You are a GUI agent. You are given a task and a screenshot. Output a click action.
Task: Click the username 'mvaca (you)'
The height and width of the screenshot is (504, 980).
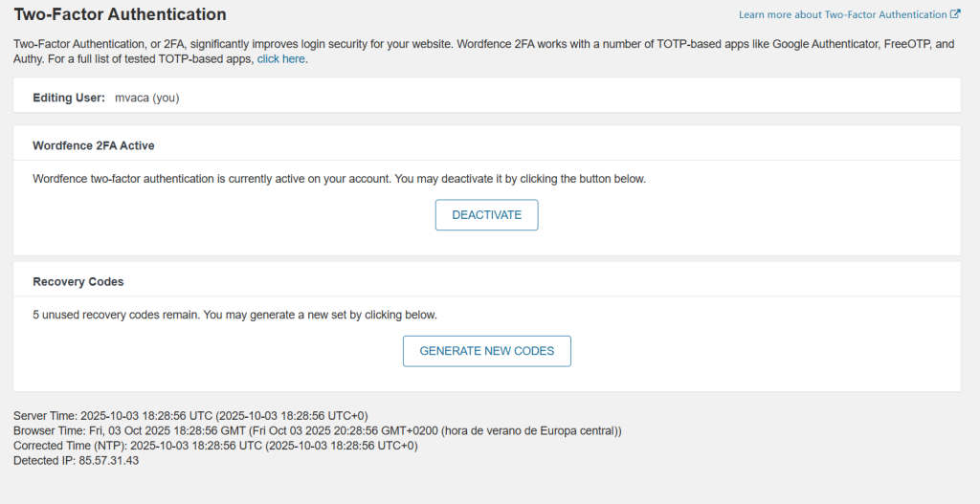pos(146,98)
